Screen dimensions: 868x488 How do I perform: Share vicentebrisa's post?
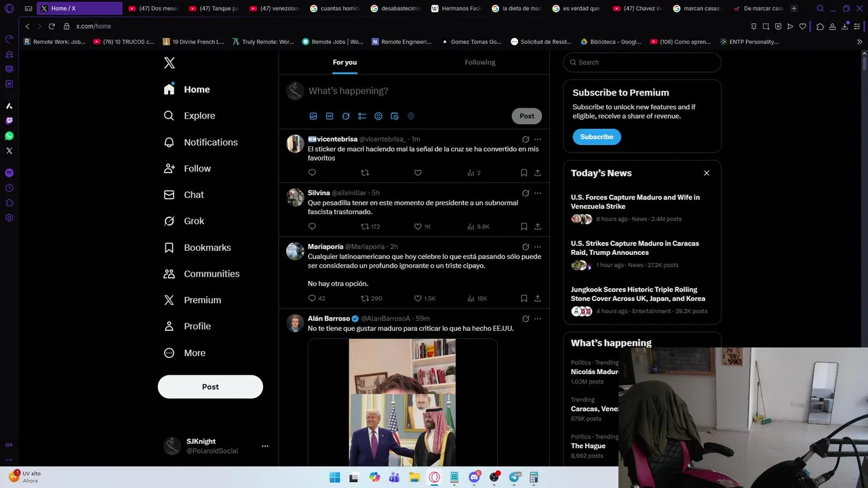[x=538, y=173]
